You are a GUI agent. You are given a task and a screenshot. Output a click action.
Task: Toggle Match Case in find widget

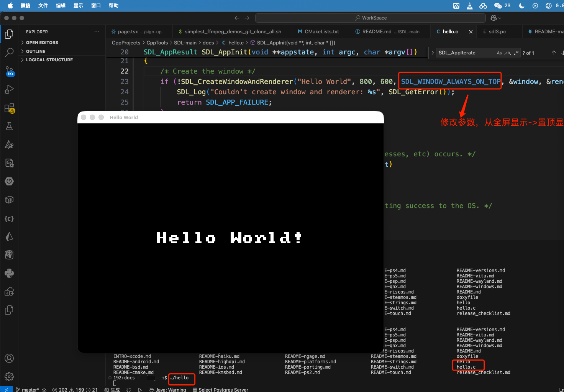pyautogui.click(x=499, y=53)
